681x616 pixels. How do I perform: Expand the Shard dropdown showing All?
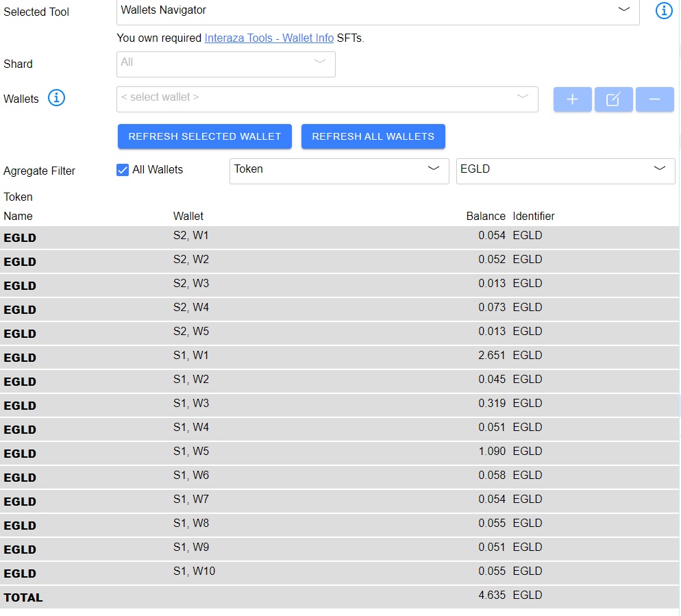pyautogui.click(x=226, y=64)
